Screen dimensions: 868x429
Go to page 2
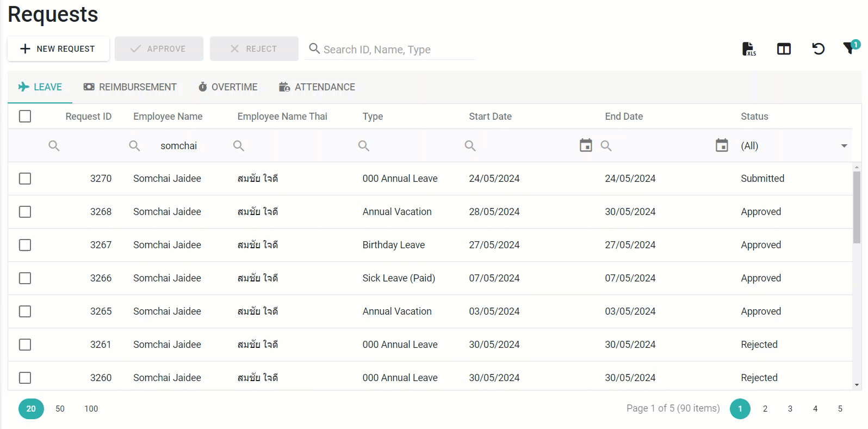point(765,409)
